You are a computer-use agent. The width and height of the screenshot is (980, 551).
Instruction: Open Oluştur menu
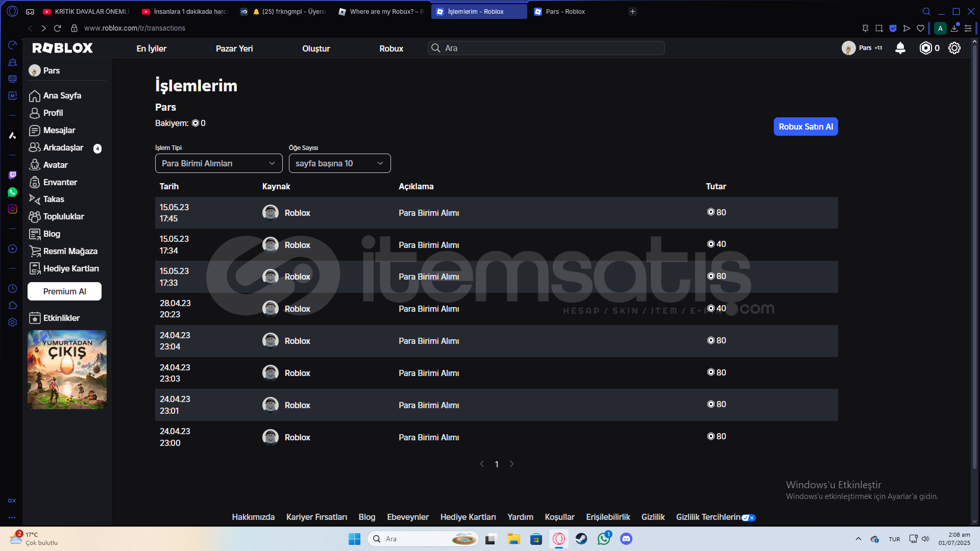316,48
